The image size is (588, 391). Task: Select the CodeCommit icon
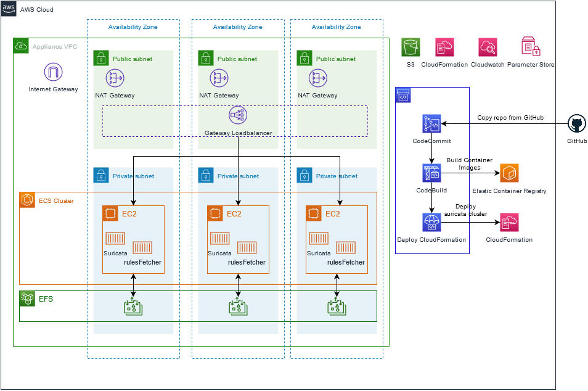[x=431, y=124]
